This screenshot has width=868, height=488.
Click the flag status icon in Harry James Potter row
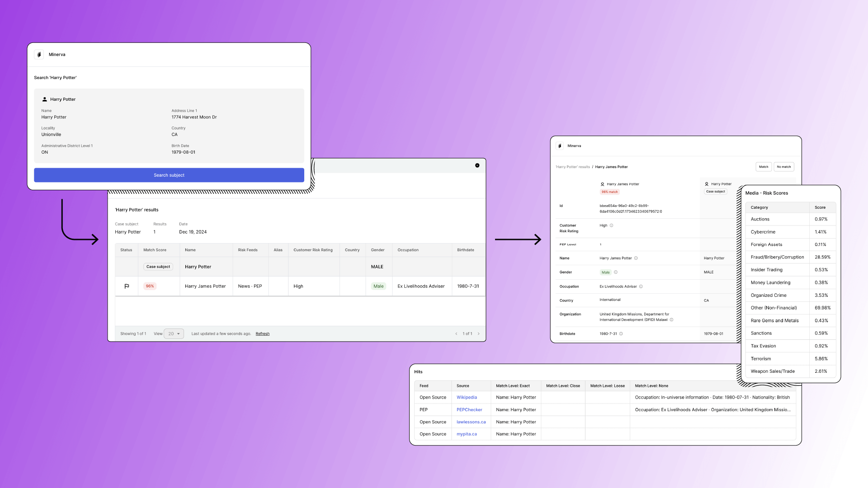(127, 286)
